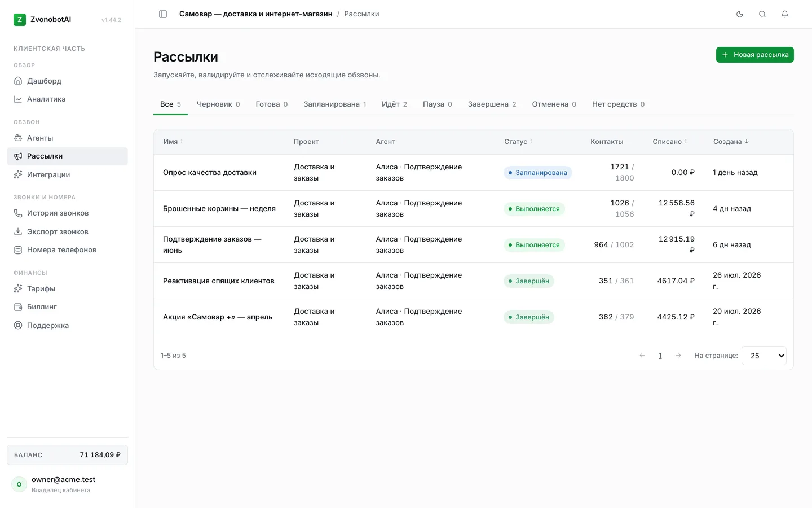Sort by Создана column arrow

click(x=747, y=142)
